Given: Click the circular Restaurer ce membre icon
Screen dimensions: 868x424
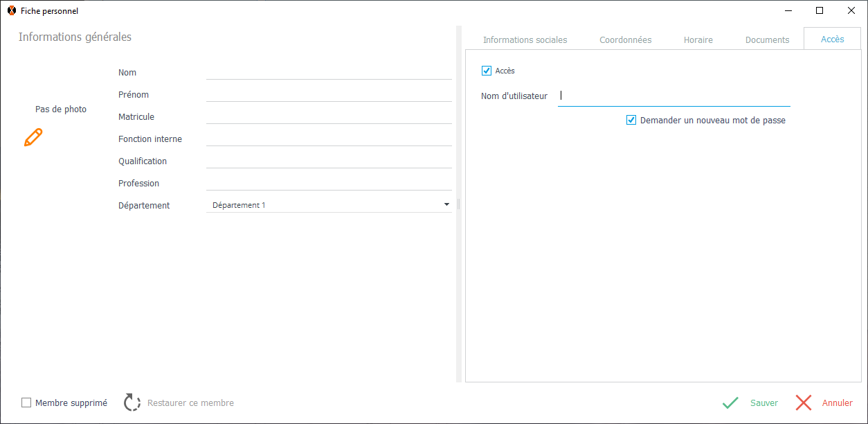Looking at the screenshot, I should tap(132, 403).
